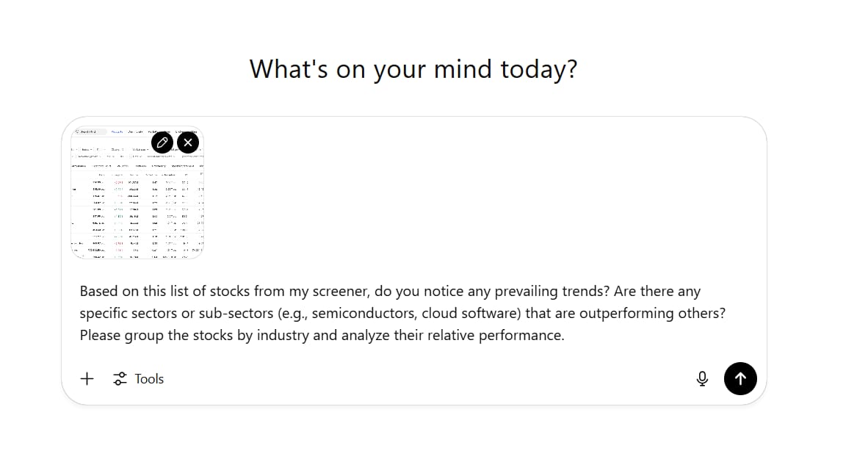The width and height of the screenshot is (868, 451).
Task: Click the sliders icon beside Tools
Action: point(120,379)
